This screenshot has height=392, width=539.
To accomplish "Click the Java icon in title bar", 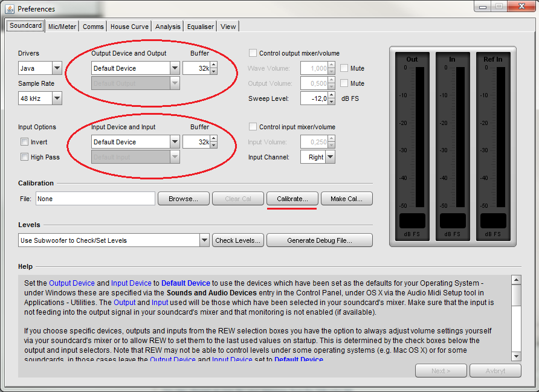I will click(9, 8).
